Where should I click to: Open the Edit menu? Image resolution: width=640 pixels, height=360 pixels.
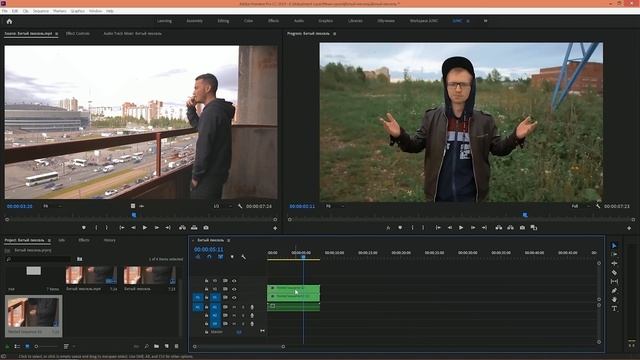(15, 11)
